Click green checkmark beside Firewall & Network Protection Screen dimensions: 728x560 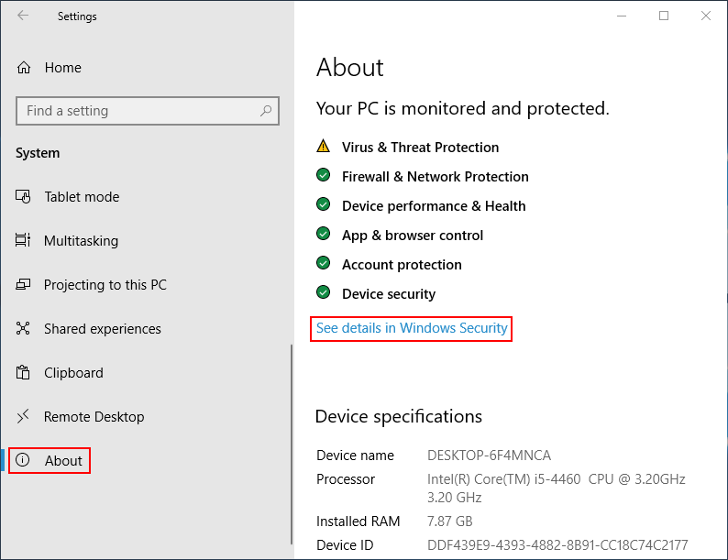[x=323, y=176]
